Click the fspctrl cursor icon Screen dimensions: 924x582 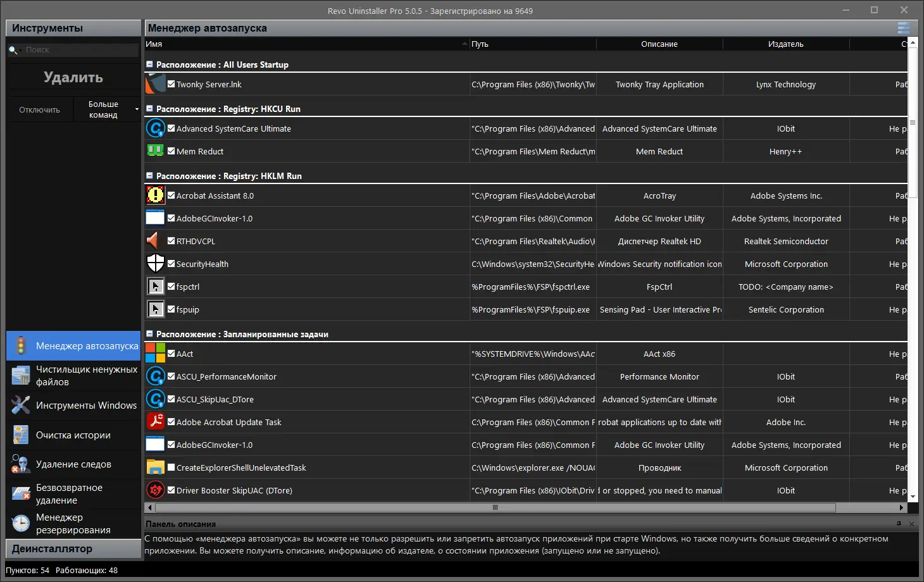(x=155, y=287)
